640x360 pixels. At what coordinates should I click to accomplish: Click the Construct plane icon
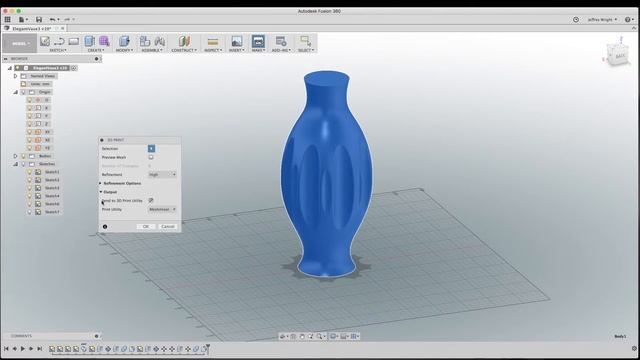point(184,41)
